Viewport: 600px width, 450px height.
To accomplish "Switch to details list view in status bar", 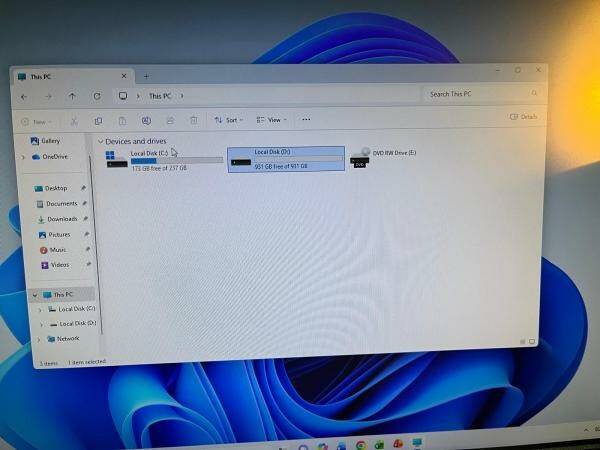I will 523,342.
